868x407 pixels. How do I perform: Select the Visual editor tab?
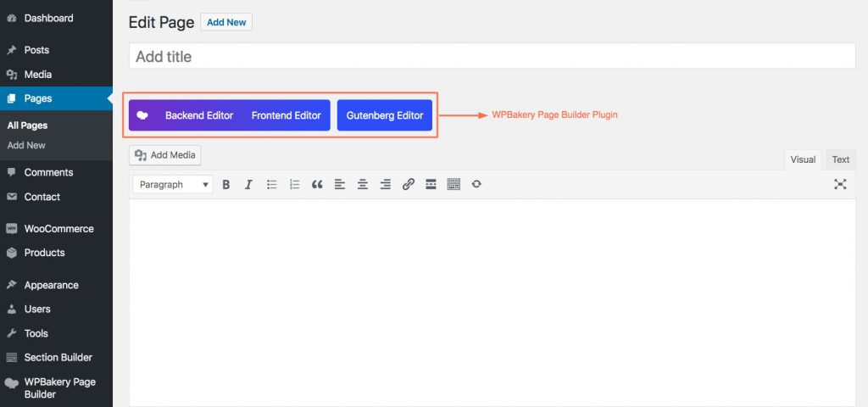pyautogui.click(x=803, y=159)
